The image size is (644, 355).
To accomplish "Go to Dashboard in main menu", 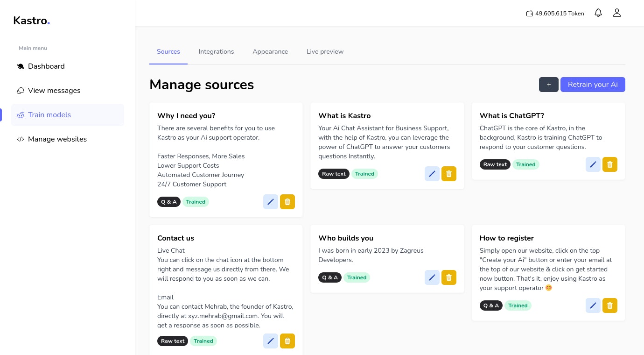I will point(68,66).
